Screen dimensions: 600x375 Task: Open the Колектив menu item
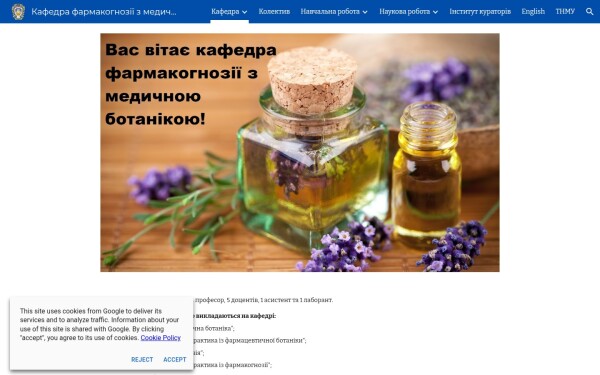(274, 11)
